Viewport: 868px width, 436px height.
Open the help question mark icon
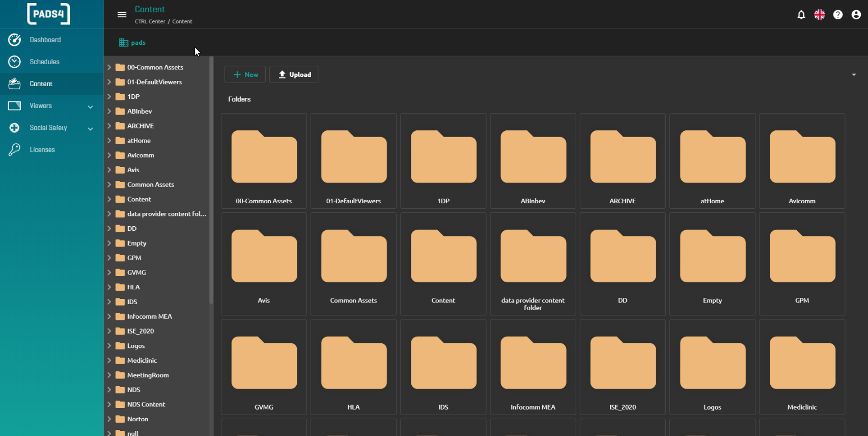click(x=838, y=15)
